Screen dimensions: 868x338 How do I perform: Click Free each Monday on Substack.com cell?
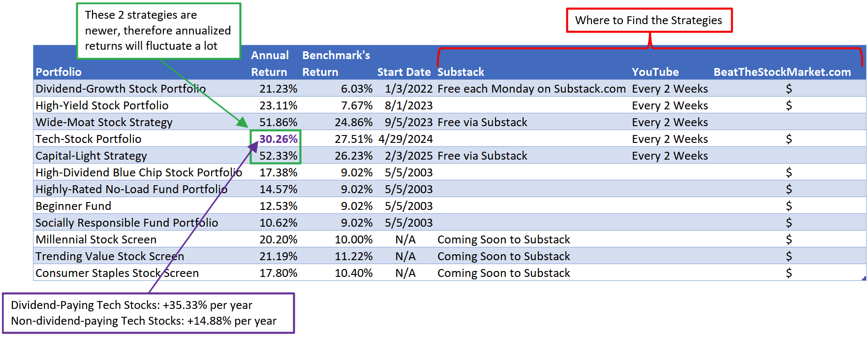[531, 89]
